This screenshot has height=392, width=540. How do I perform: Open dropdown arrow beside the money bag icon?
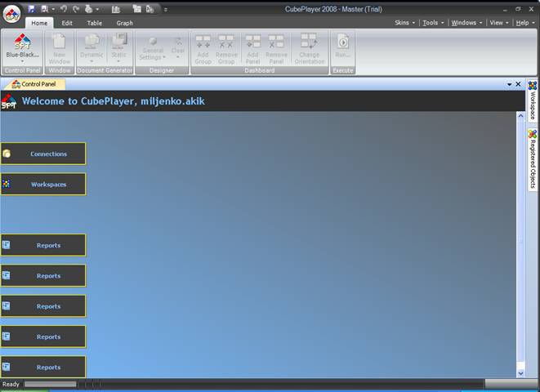coord(97,9)
